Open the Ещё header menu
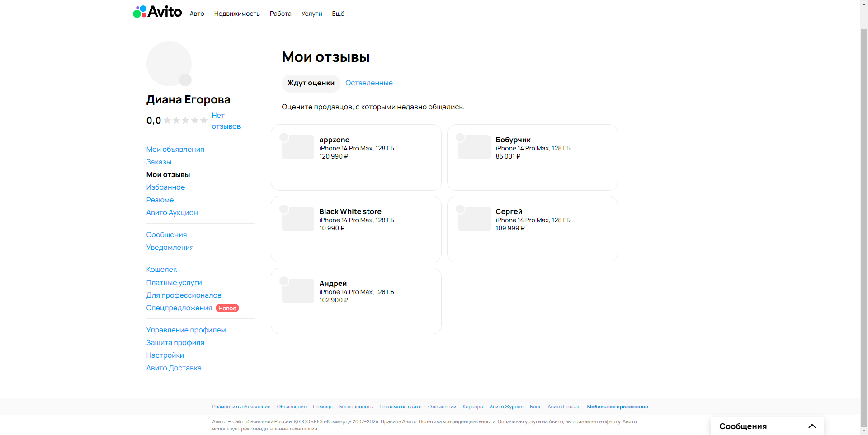 pyautogui.click(x=338, y=14)
